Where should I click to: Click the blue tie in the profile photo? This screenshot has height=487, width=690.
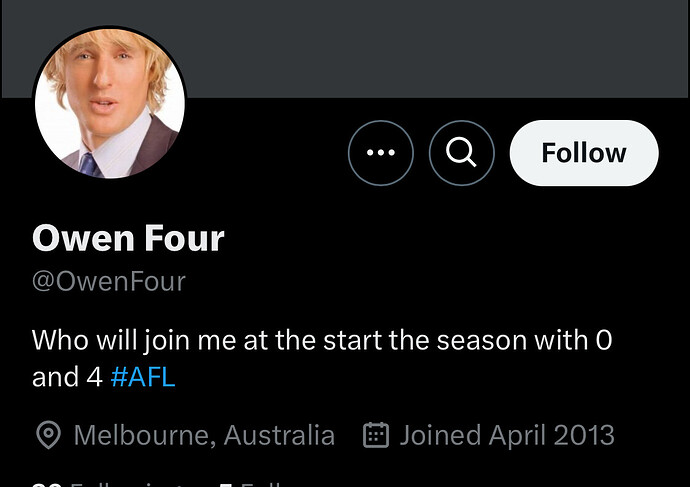89,165
